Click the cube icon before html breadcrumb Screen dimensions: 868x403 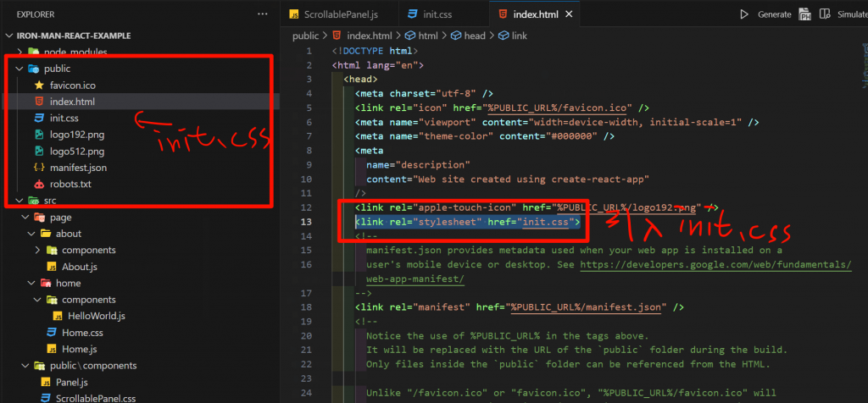(x=410, y=36)
